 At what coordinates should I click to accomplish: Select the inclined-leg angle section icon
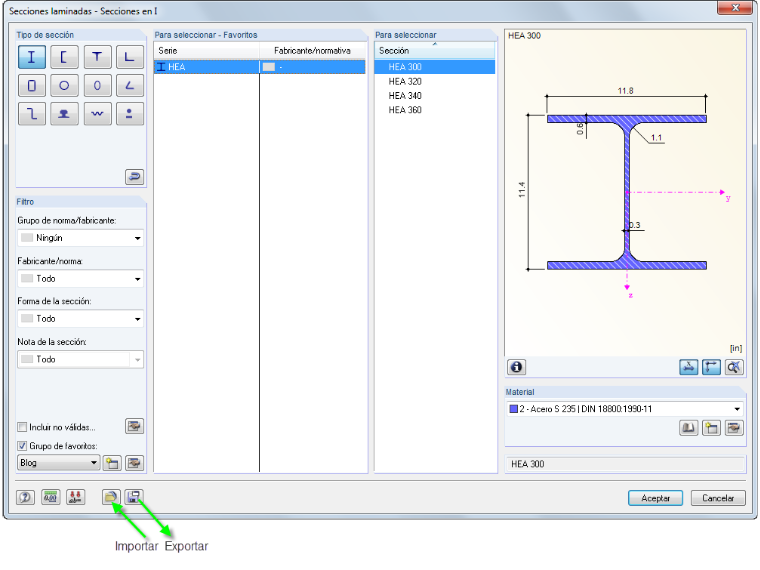[129, 86]
